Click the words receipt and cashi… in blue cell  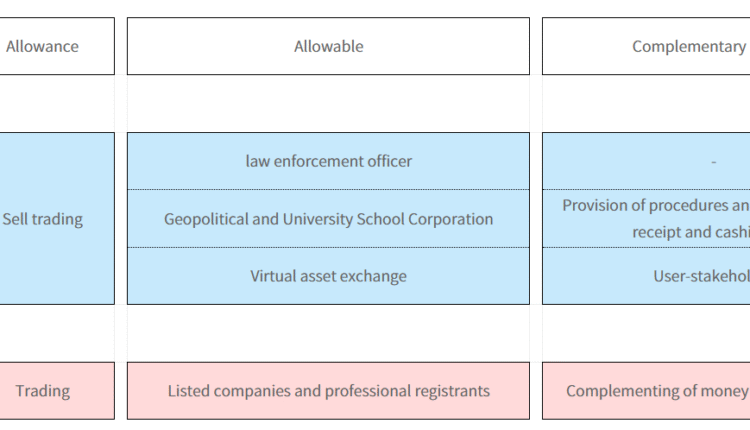click(x=690, y=232)
